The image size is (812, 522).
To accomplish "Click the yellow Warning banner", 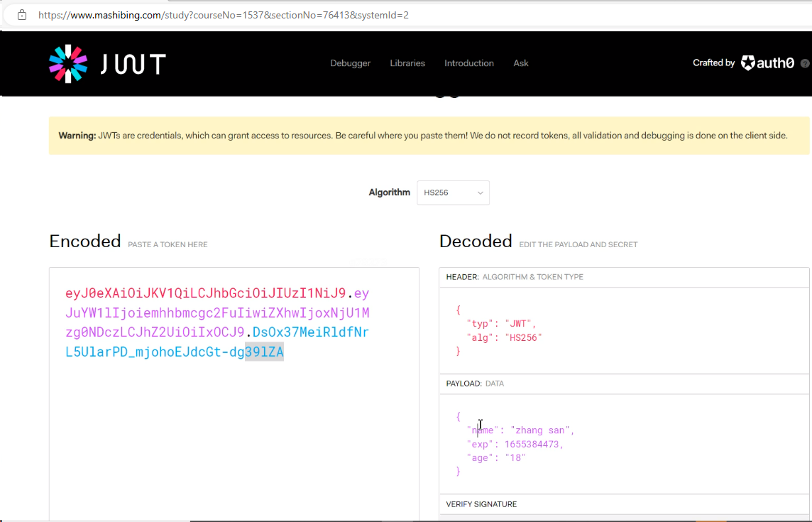I will click(x=429, y=136).
